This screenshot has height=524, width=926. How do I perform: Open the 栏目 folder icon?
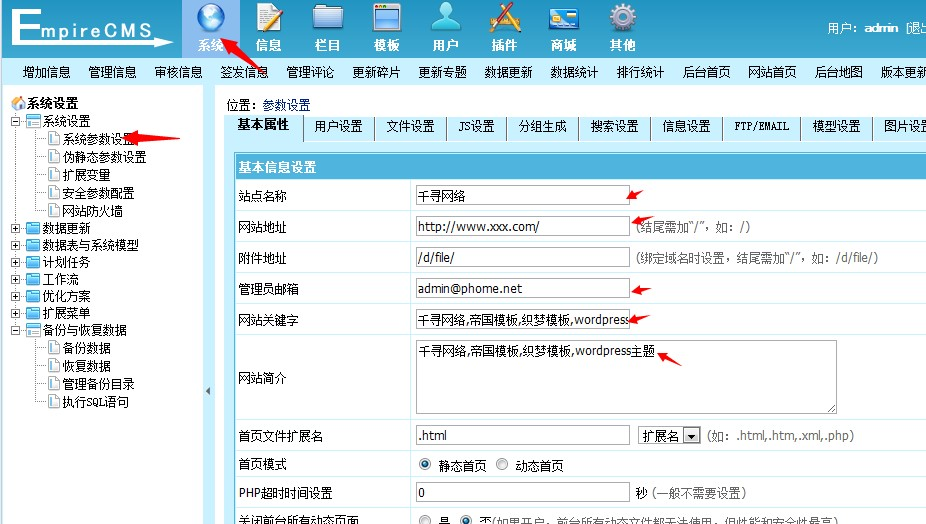click(328, 20)
